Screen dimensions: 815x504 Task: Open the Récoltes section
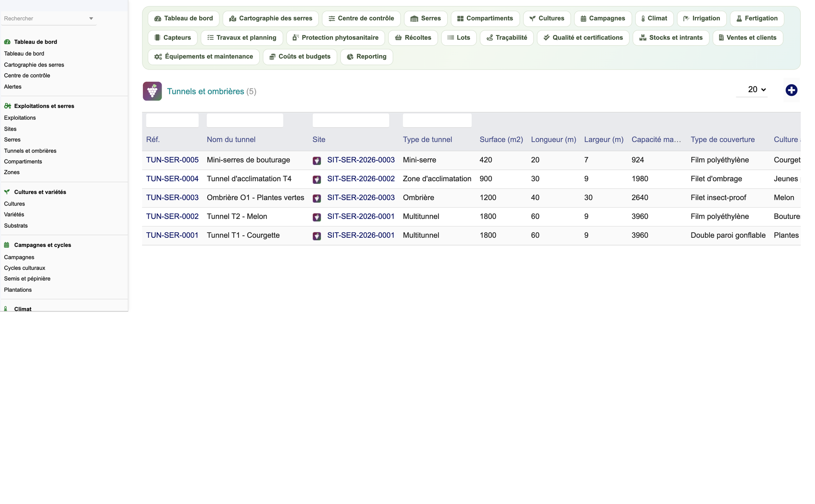point(413,38)
